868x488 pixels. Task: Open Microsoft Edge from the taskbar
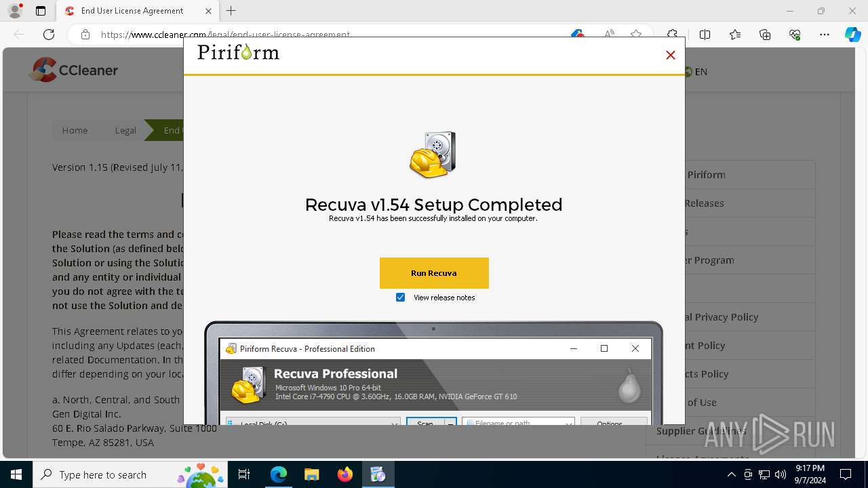point(279,474)
